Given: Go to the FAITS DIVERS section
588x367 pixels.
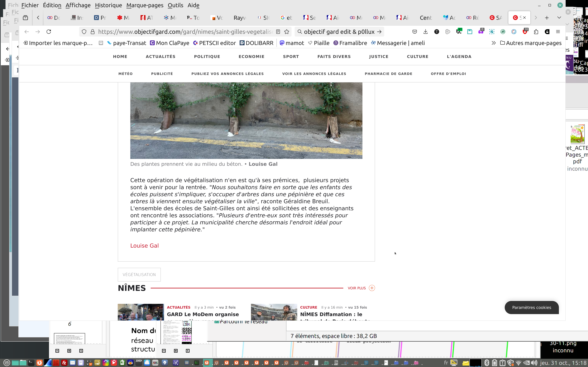Looking at the screenshot, I should point(334,57).
